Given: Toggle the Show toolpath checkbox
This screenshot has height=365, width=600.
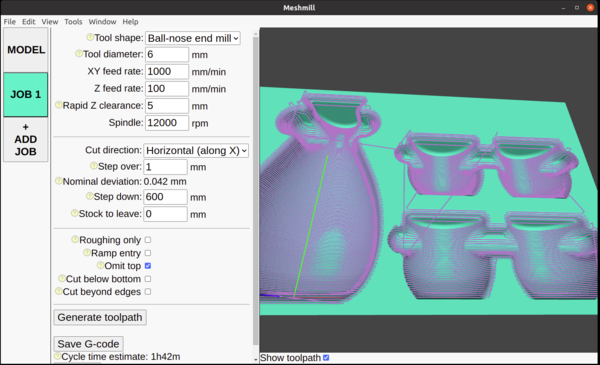Looking at the screenshot, I should [x=326, y=358].
